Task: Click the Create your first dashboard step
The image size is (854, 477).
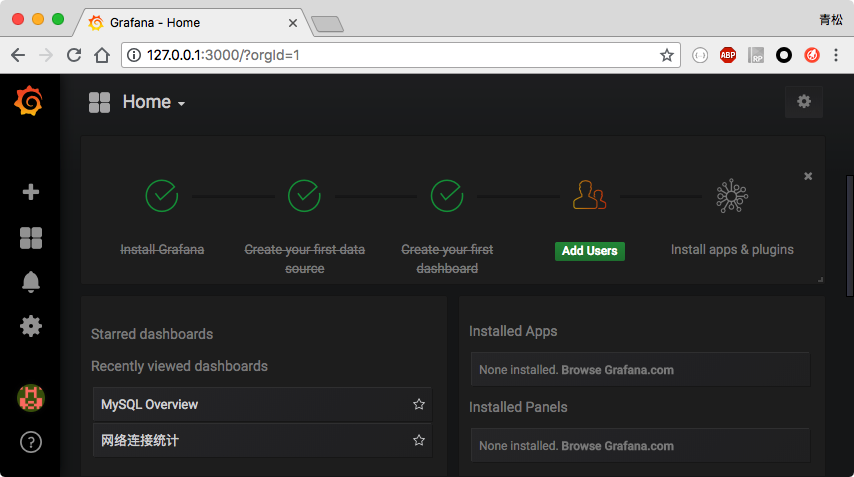Action: 447,259
